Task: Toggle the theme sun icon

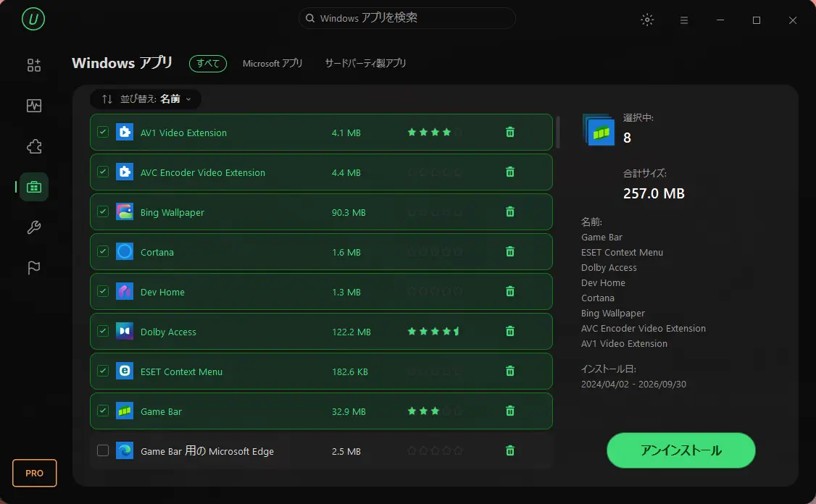Action: 647,20
